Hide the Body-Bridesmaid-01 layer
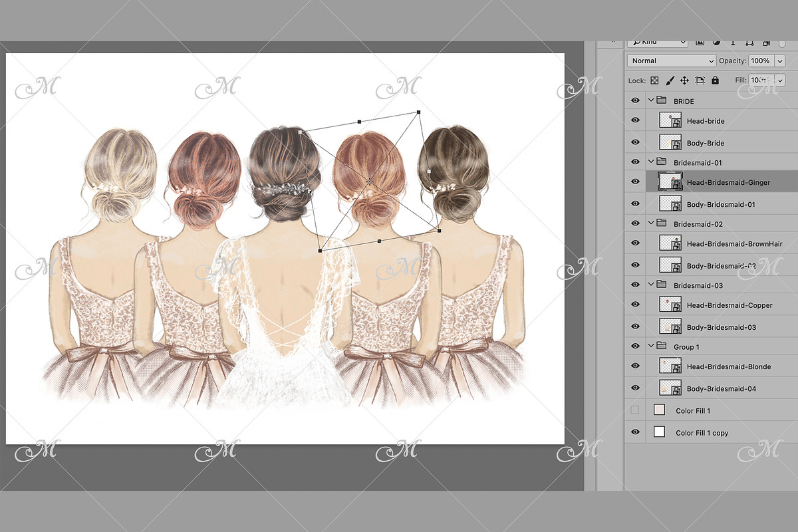The image size is (798, 532). pos(635,203)
